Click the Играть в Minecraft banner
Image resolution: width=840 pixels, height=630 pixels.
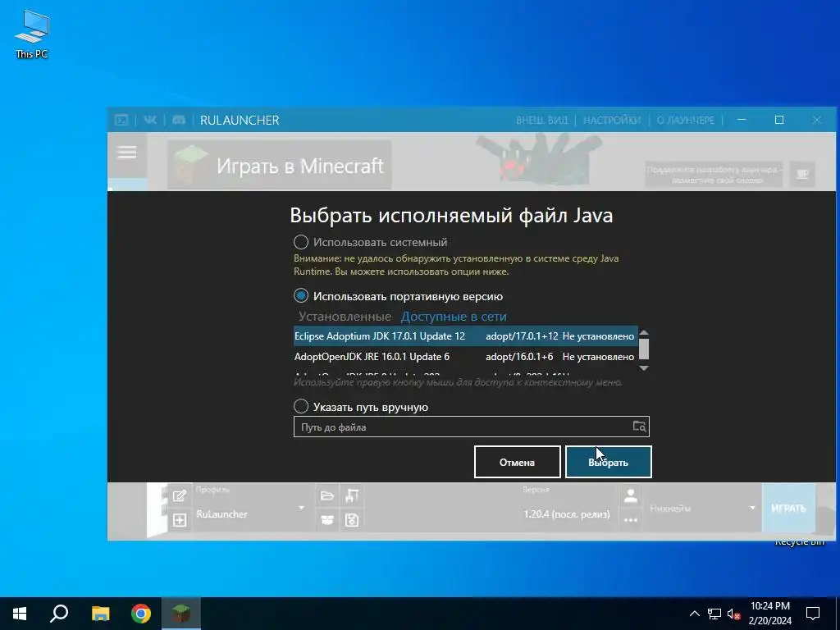coord(280,165)
